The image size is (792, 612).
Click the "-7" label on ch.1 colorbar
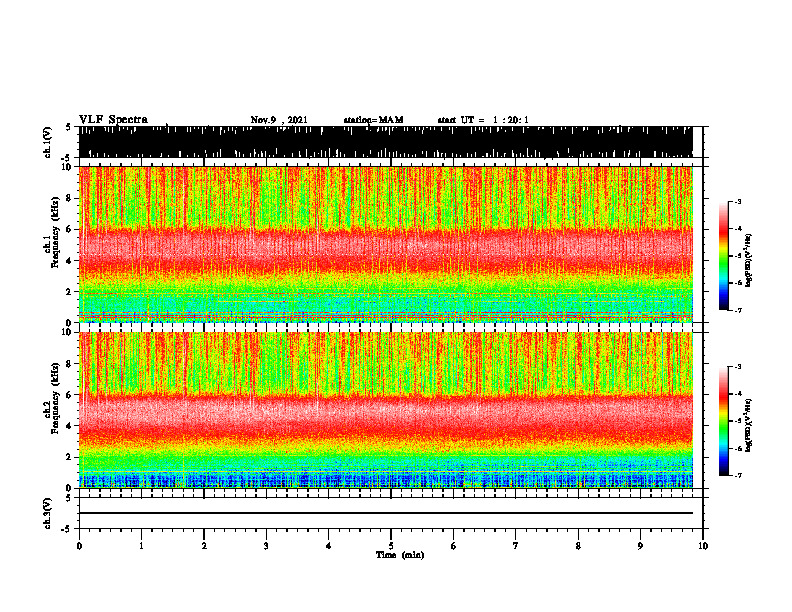738,310
